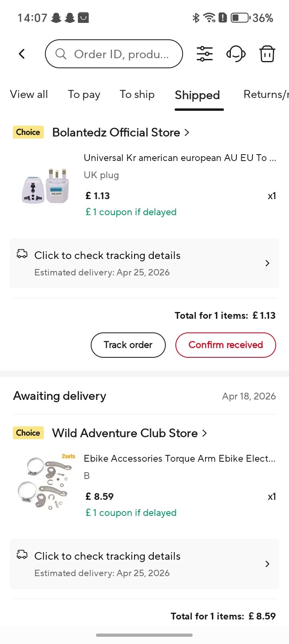
Task: Click the Confirm received button
Action: (226, 345)
